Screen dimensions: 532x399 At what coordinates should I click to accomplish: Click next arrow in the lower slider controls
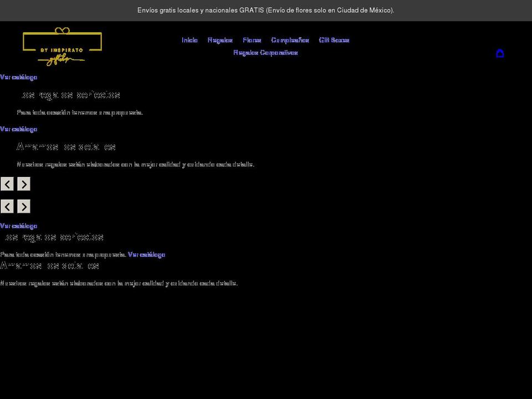tap(24, 206)
